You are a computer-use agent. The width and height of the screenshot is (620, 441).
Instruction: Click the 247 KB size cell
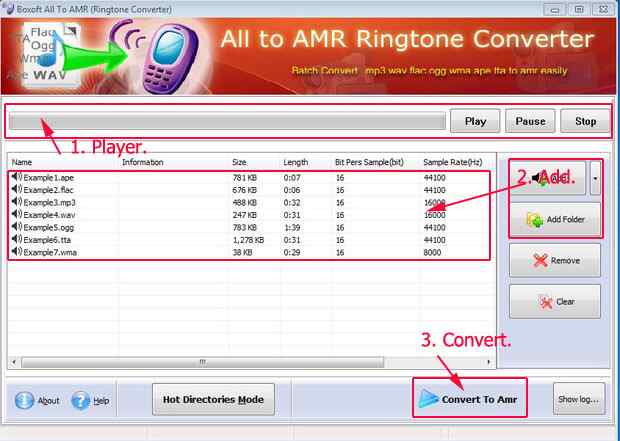coord(244,215)
